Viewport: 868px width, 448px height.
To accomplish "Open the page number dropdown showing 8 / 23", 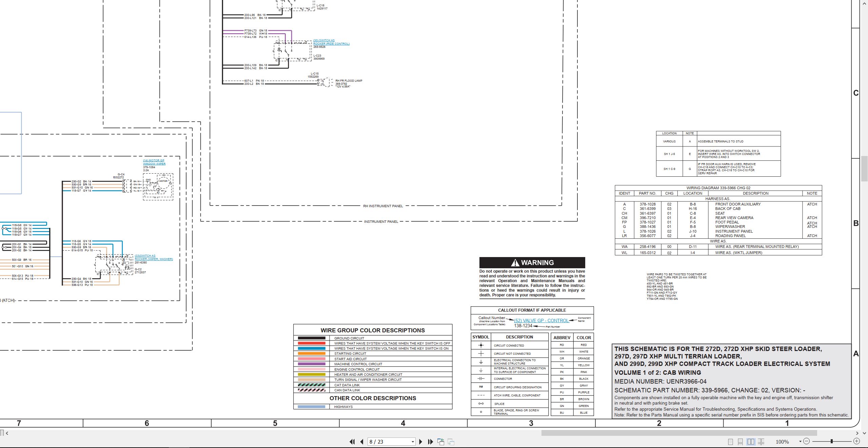I will (x=413, y=442).
